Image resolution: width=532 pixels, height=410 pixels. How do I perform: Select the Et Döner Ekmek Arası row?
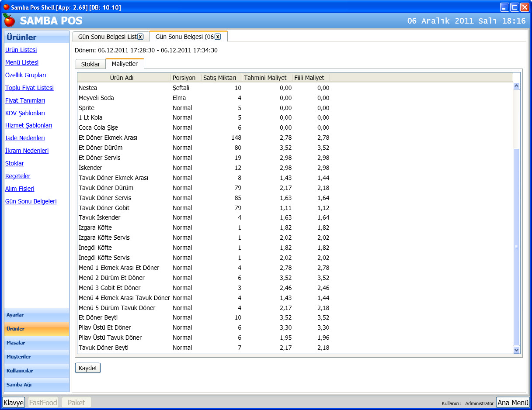(x=108, y=138)
